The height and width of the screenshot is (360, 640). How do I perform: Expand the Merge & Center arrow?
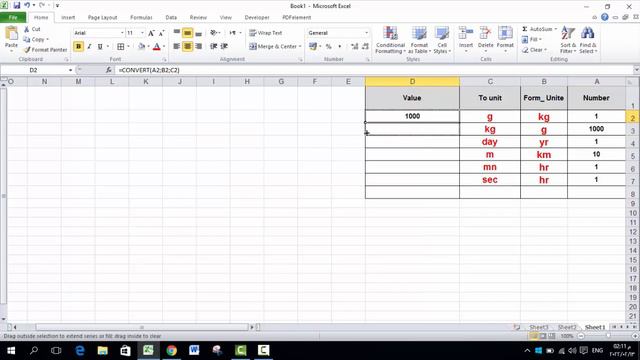[300, 47]
